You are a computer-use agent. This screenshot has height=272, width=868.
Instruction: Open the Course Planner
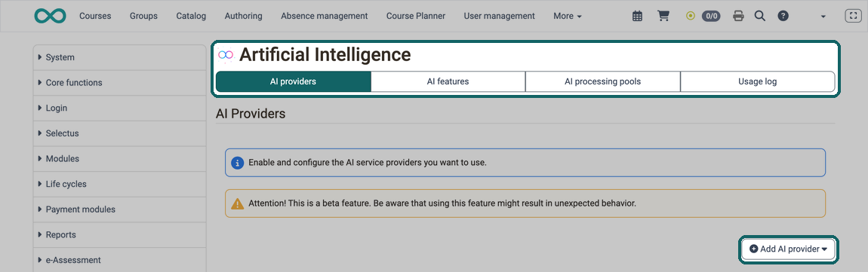pos(416,16)
